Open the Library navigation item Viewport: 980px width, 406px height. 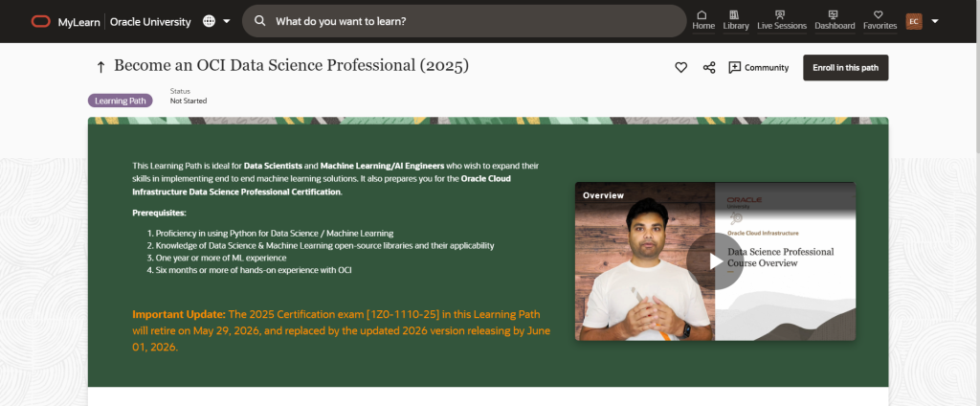point(736,21)
